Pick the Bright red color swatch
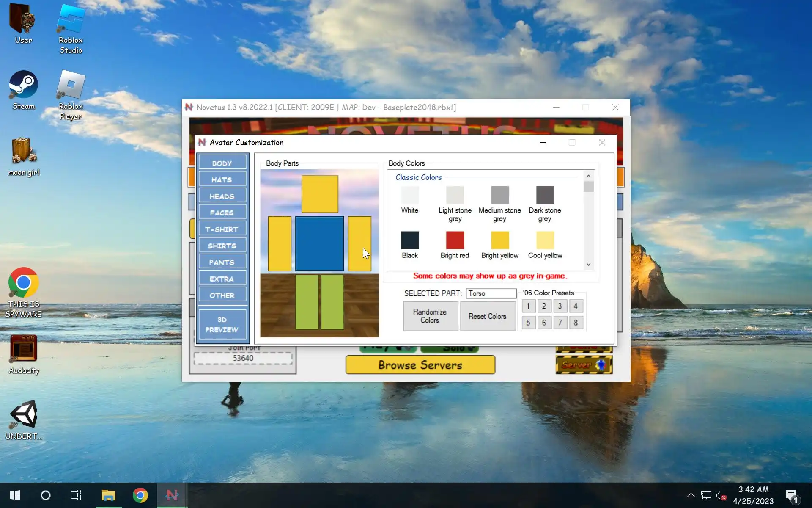Screen dimensions: 812x508 click(455, 240)
